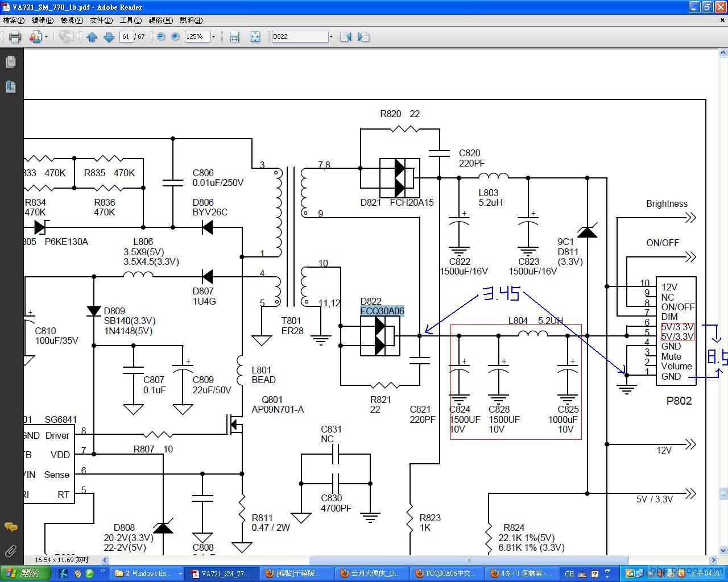
Task: Click the page size 16.54 x 11.69 status text
Action: 61,560
